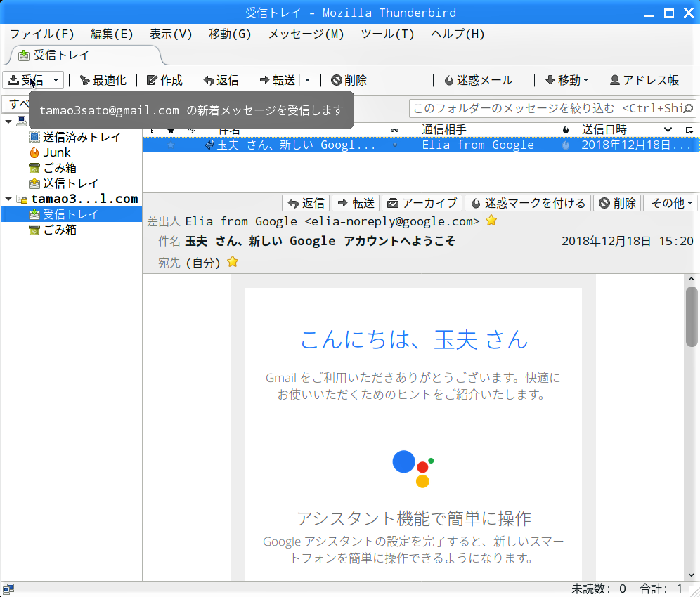Click the Google Assistant colored dots logo
Image resolution: width=700 pixels, height=597 pixels.
click(x=413, y=469)
